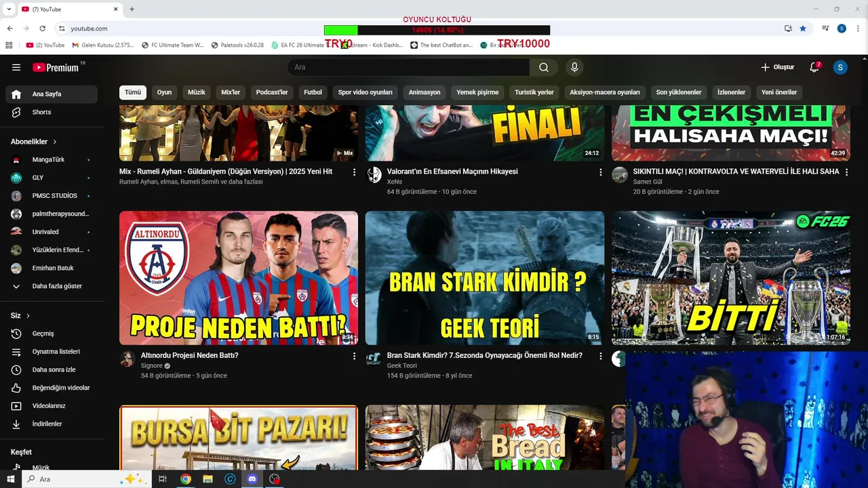The height and width of the screenshot is (488, 868).
Task: Open the Paletools v26.0.28 bookmark
Action: pos(237,45)
